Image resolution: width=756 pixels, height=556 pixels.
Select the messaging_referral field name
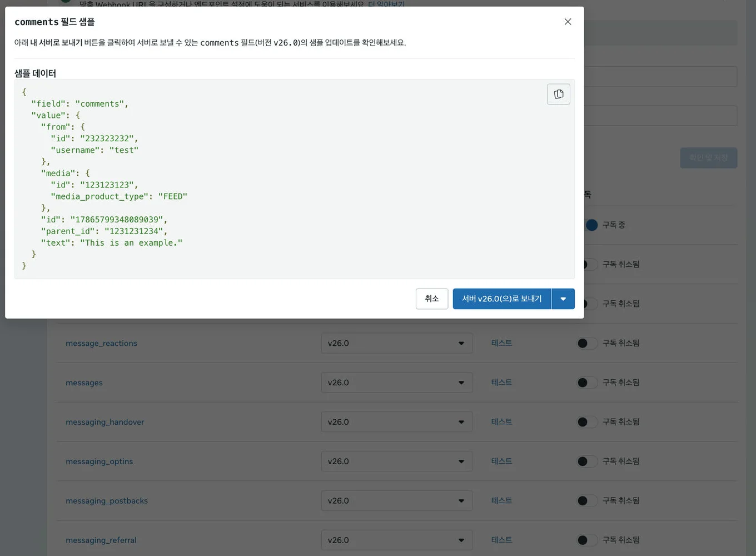pyautogui.click(x=101, y=540)
